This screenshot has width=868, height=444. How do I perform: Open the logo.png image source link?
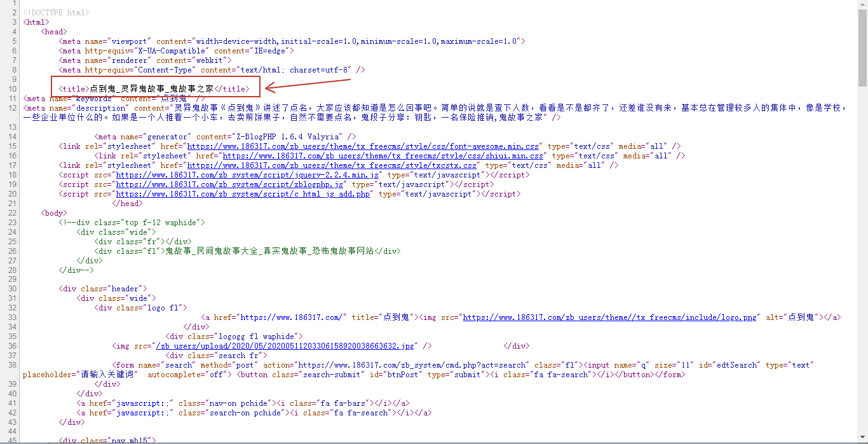point(610,317)
